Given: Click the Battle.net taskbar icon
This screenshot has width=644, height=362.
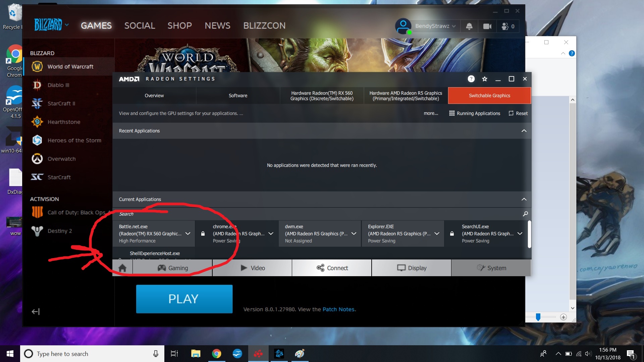Looking at the screenshot, I should coord(279,354).
